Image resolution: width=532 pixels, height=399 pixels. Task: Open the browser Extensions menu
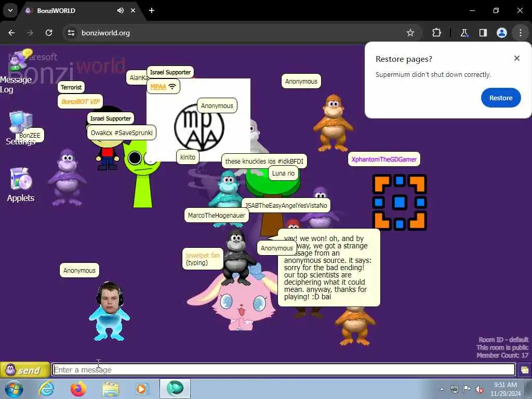pos(436,33)
